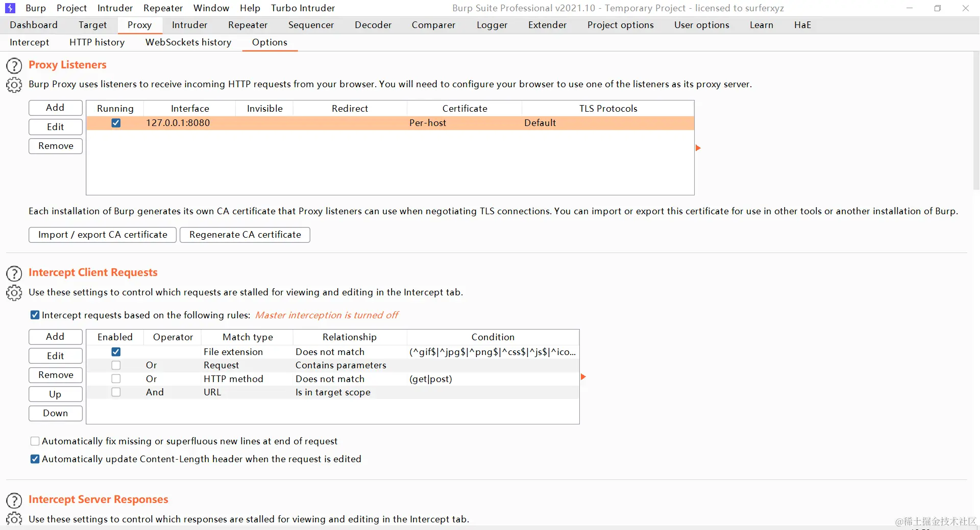Enable the URL in target scope rule
This screenshot has width=980, height=530.
(x=116, y=392)
